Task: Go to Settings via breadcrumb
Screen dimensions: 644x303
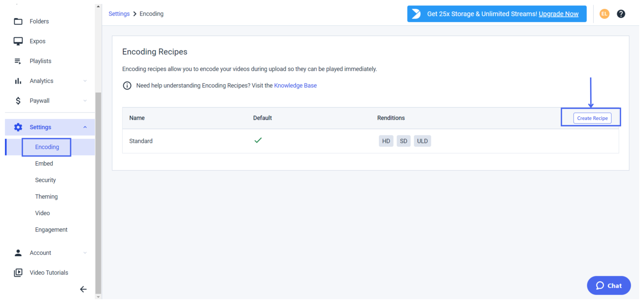Action: tap(119, 14)
